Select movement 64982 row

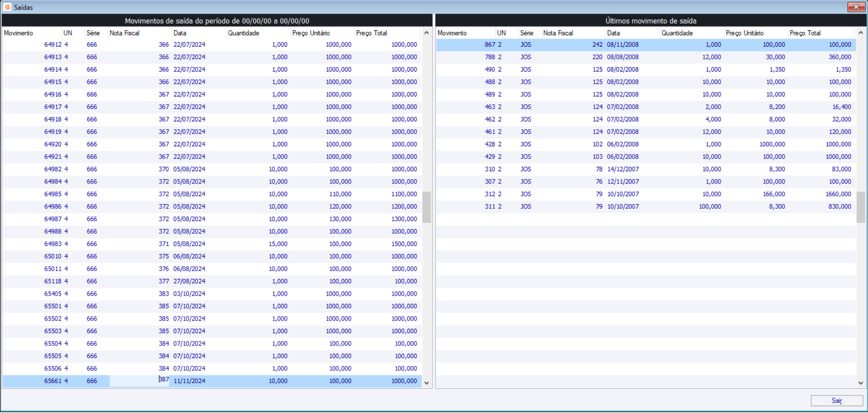coord(212,169)
